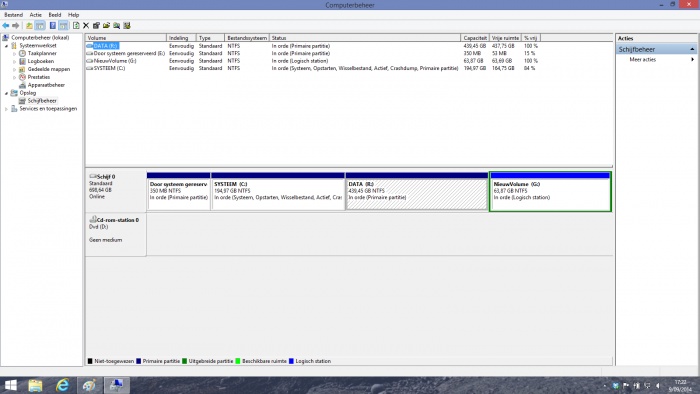Image resolution: width=700 pixels, height=394 pixels.
Task: Sort by the Type column header
Action: click(210, 38)
